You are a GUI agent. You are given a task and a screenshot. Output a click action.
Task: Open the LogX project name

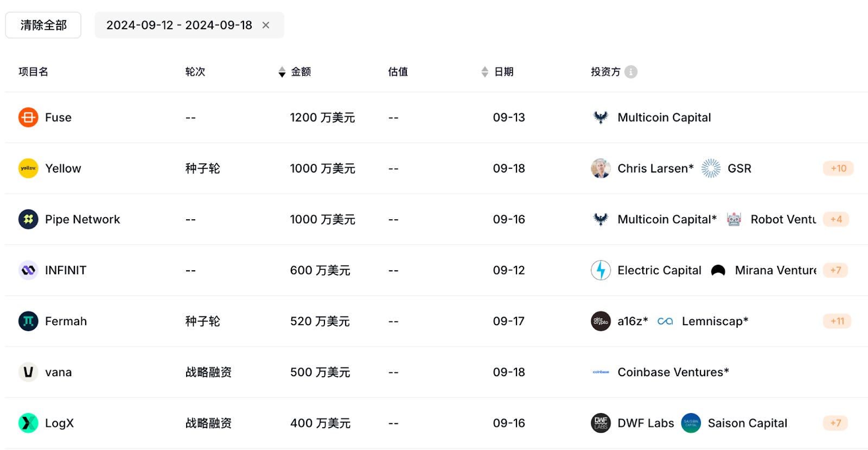point(59,423)
